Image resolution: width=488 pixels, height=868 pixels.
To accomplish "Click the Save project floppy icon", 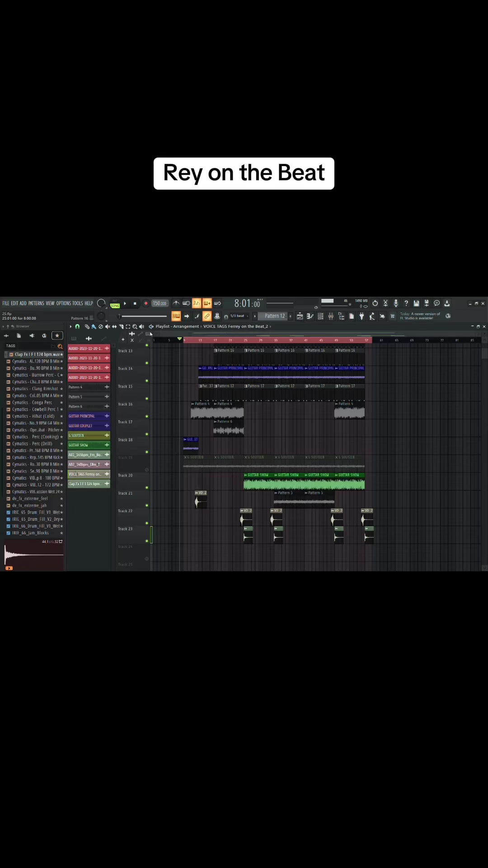I will tap(416, 303).
